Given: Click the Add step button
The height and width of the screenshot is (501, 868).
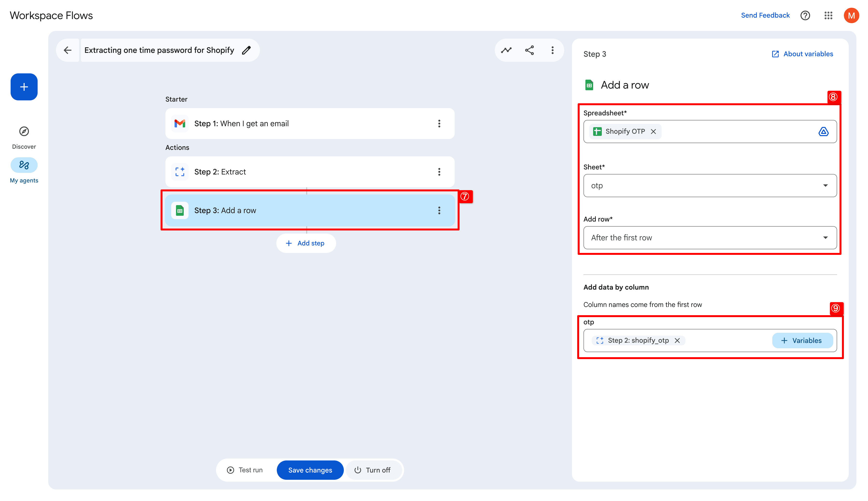Looking at the screenshot, I should click(305, 243).
